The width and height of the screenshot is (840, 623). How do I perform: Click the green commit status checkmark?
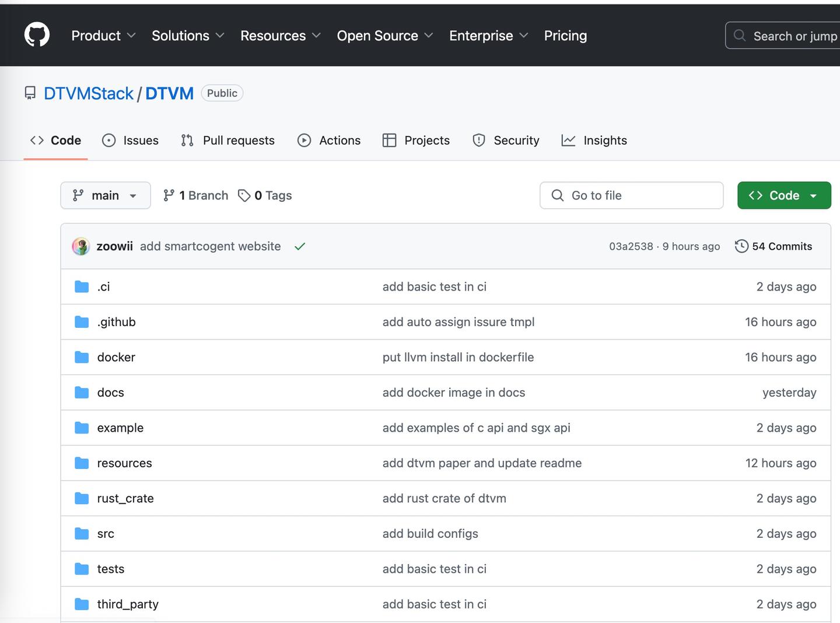click(x=300, y=246)
